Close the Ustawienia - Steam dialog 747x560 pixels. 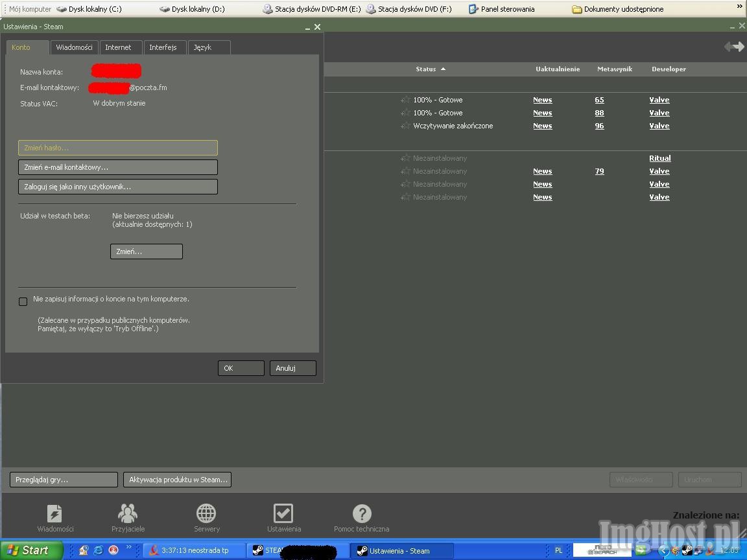coord(317,27)
